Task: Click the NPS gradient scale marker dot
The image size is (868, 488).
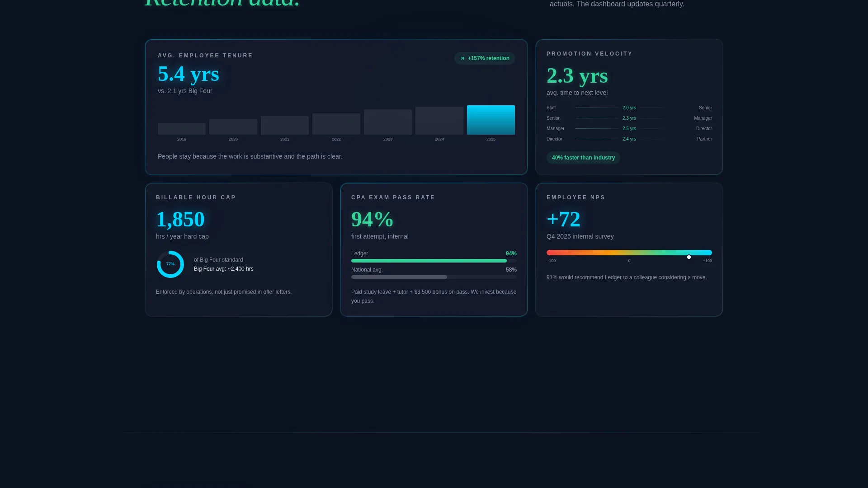Action: coord(689,257)
